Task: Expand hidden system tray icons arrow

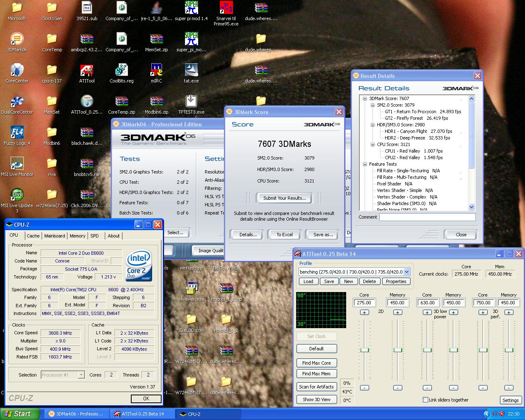Action: click(x=486, y=414)
